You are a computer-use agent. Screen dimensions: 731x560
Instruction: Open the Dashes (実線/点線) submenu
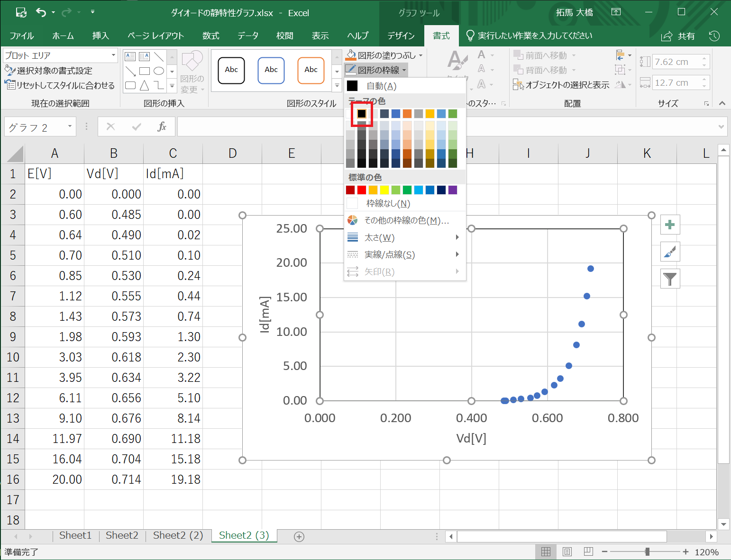pyautogui.click(x=404, y=254)
